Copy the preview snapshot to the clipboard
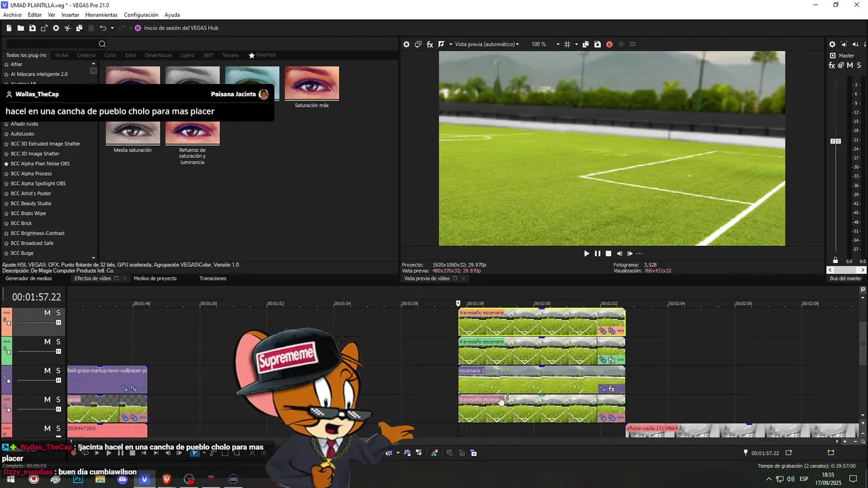This screenshot has width=868, height=488. (x=586, y=44)
